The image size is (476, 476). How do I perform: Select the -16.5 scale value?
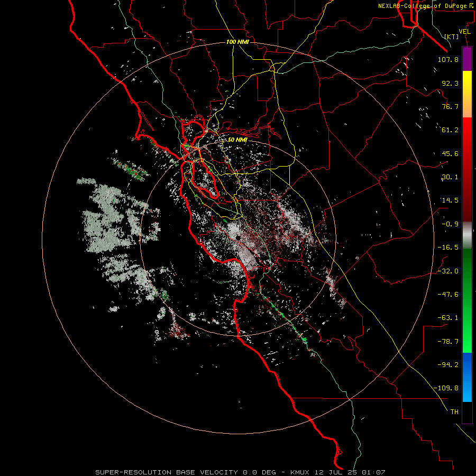coord(448,248)
